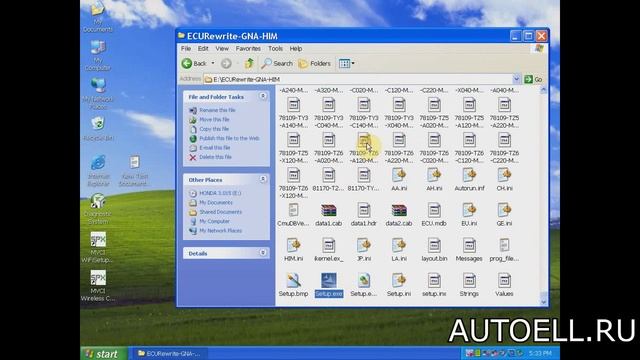Select the LA.ini file icon
This screenshot has height=360, width=640.
point(399,246)
